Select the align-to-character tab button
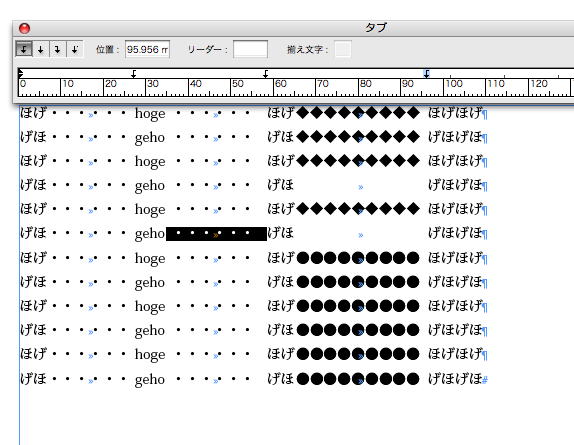 (x=75, y=49)
